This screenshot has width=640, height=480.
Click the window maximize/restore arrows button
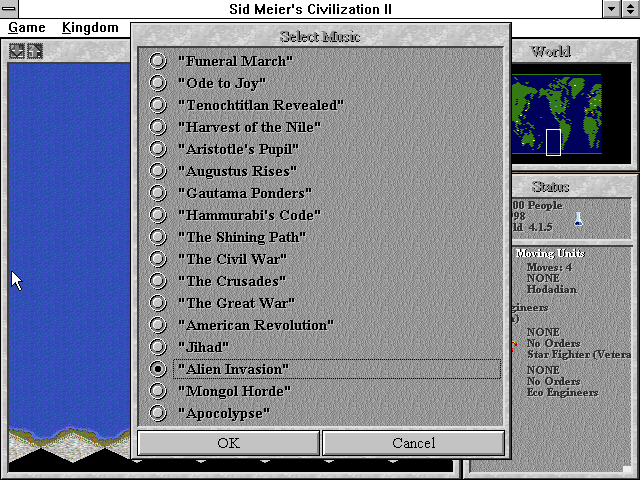tap(630, 9)
